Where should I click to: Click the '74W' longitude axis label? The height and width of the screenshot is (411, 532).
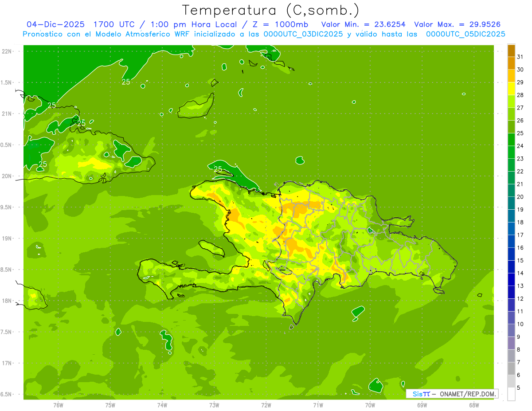coord(162,405)
